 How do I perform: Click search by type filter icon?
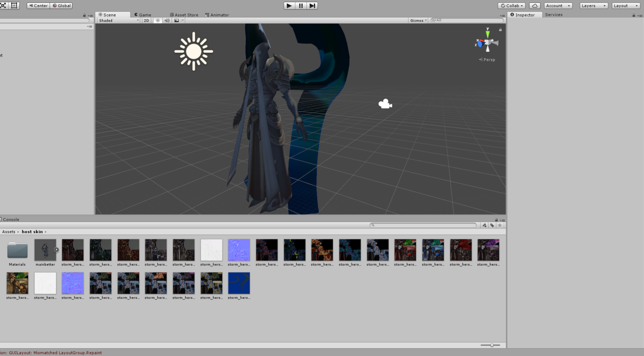484,225
